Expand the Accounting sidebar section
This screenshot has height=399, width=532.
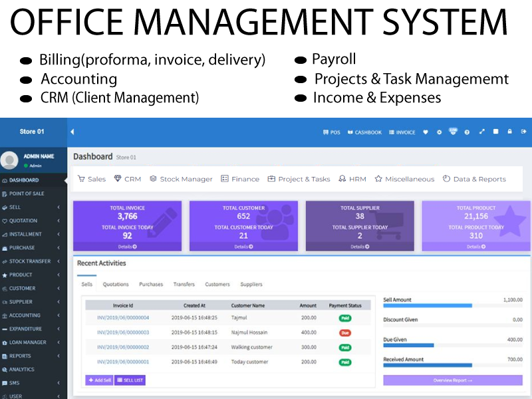[33, 315]
